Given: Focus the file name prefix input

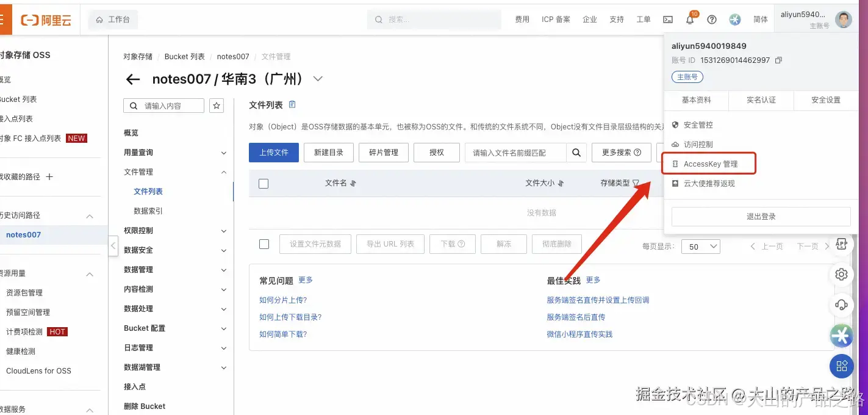Looking at the screenshot, I should (x=515, y=153).
